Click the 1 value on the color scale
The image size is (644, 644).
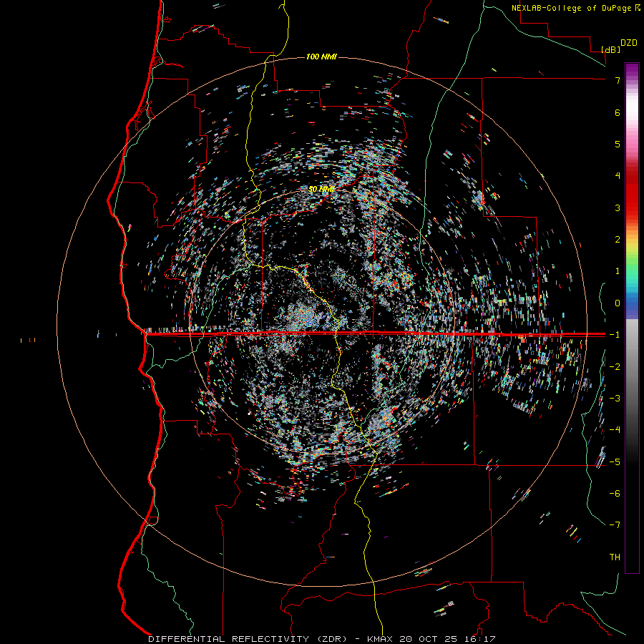(x=618, y=271)
